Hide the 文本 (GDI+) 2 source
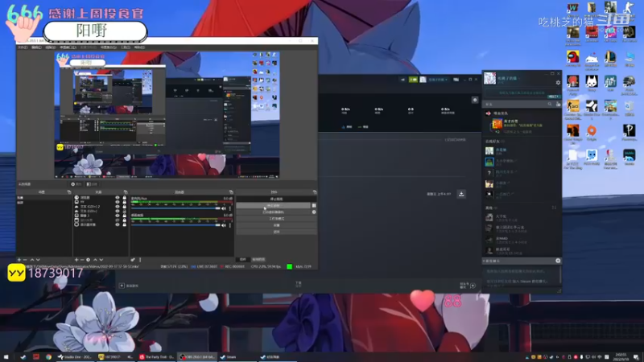This screenshot has height=362, width=644. 118,207
